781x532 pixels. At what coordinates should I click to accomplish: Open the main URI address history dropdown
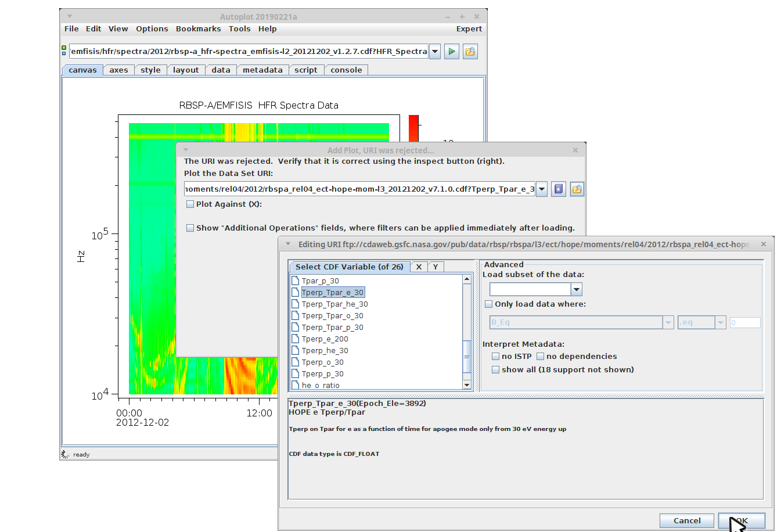click(x=434, y=52)
